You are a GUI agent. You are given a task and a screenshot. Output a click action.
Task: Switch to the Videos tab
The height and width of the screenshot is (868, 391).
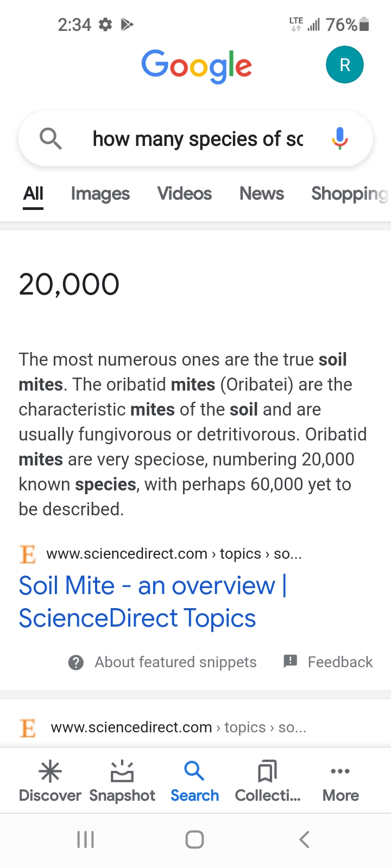pos(185,194)
